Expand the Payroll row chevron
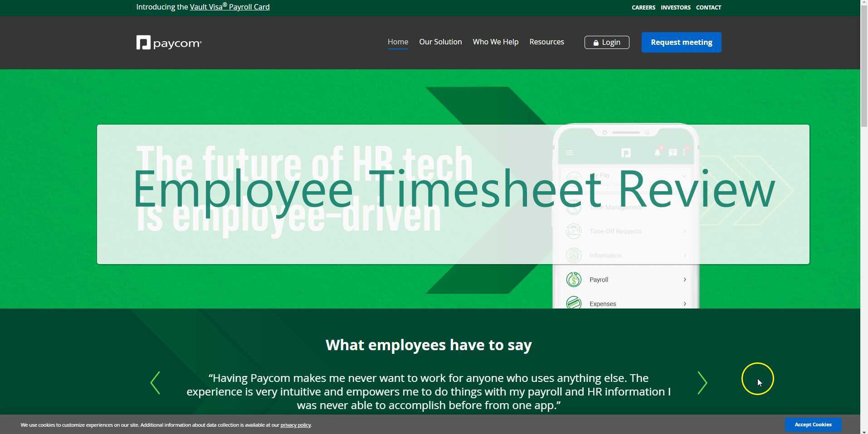The width and height of the screenshot is (868, 434). pos(685,280)
